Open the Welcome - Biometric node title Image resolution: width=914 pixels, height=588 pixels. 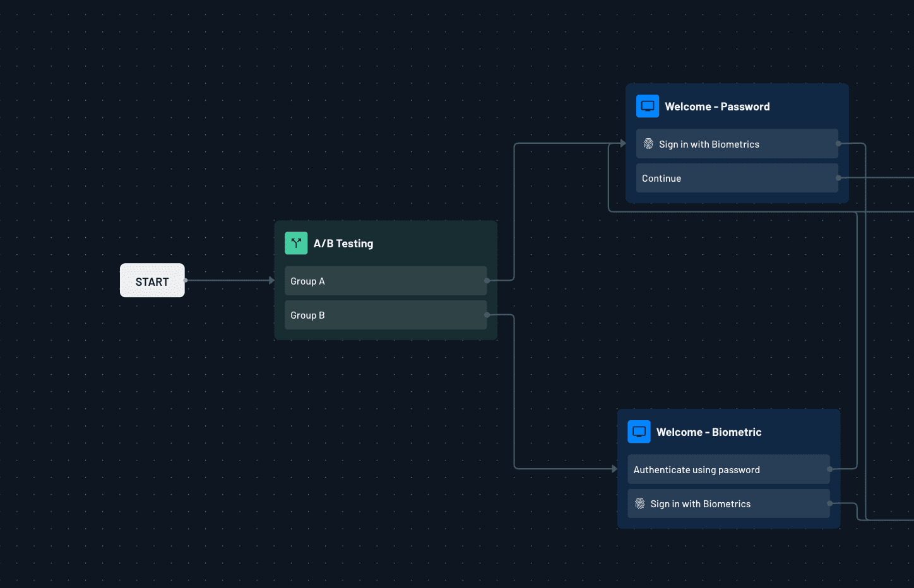709,432
